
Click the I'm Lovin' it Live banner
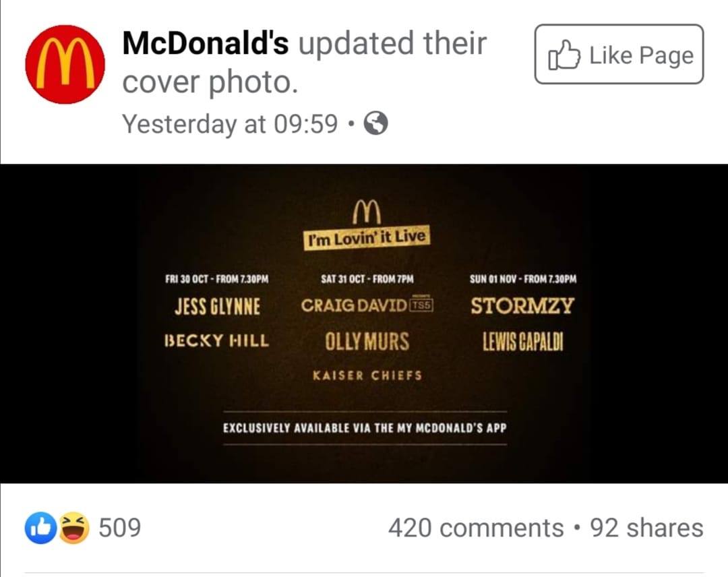367,238
